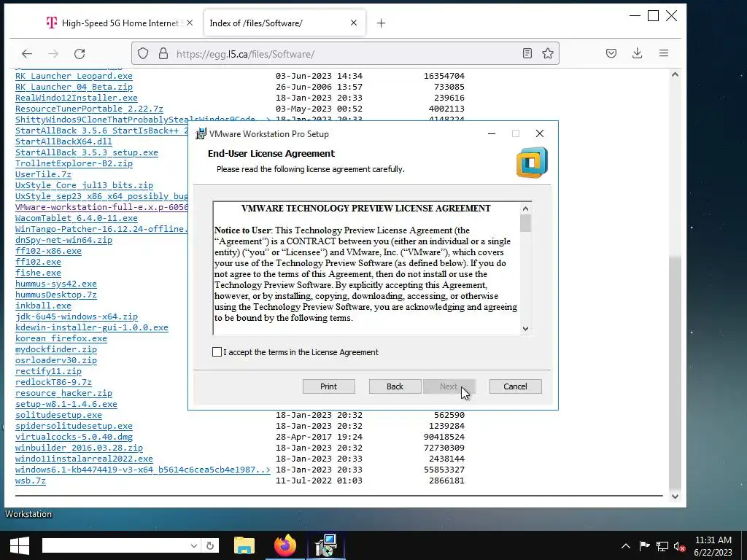
Task: Open Firefox downloads panel
Action: coord(638,53)
